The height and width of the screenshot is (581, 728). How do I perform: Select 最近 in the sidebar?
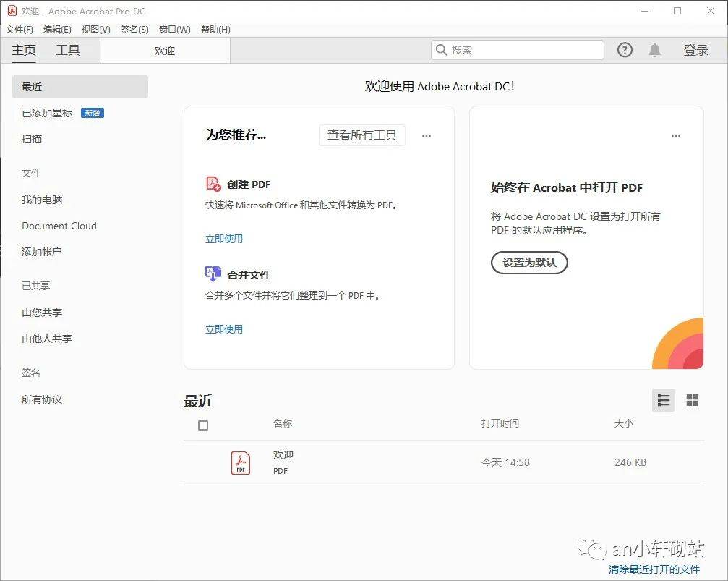[x=80, y=87]
